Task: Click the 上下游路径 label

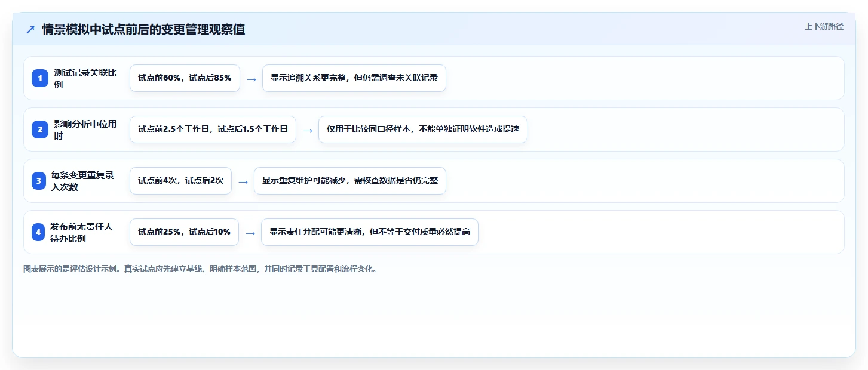Action: coord(824,26)
